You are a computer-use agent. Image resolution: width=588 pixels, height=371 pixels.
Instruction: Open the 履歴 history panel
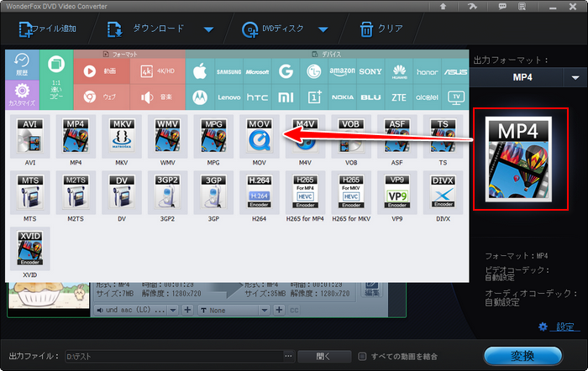tap(23, 65)
